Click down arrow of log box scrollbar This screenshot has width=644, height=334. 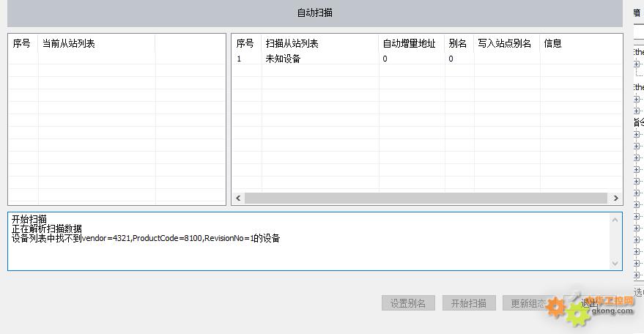coord(615,263)
